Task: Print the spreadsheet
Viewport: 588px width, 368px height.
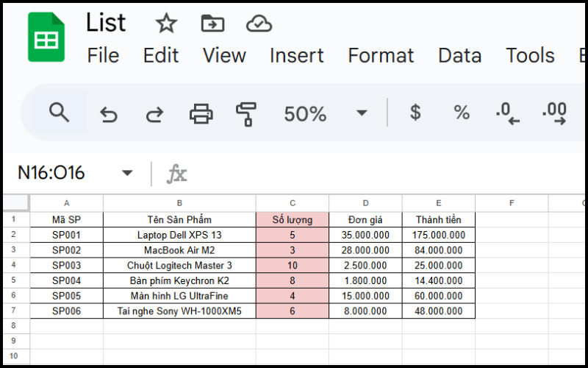Action: pos(201,113)
